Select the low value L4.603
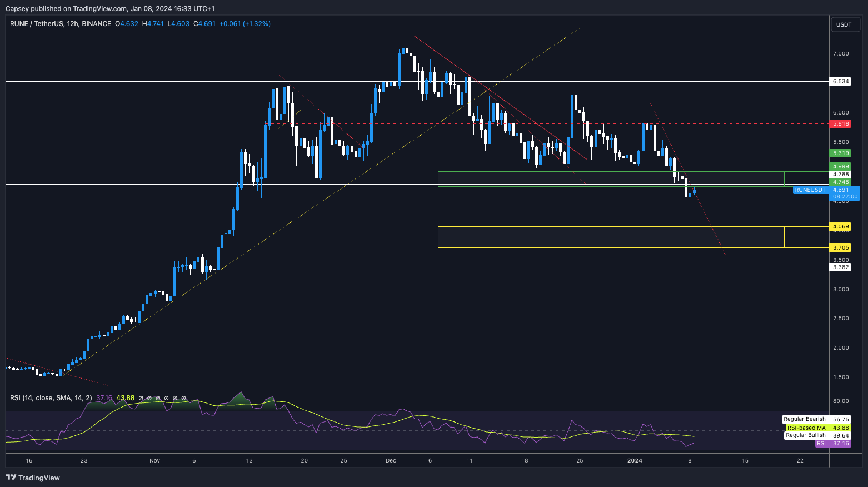The image size is (868, 487). [179, 24]
